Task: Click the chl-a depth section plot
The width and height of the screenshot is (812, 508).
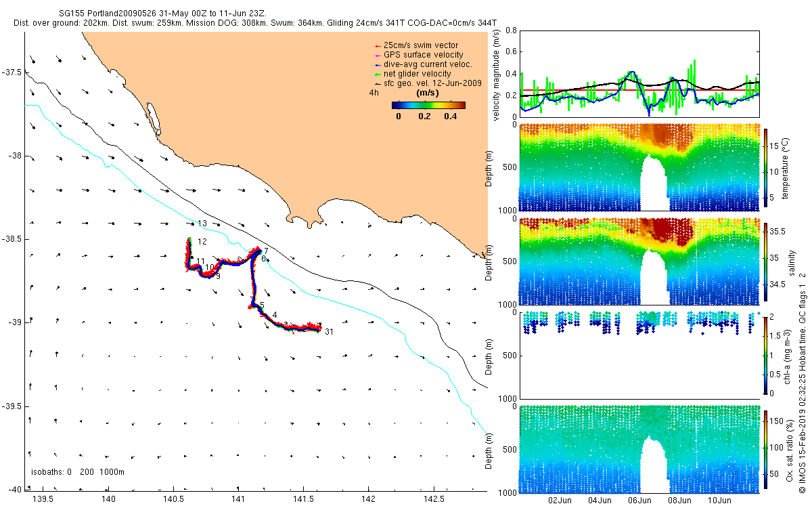Action: tap(639, 354)
